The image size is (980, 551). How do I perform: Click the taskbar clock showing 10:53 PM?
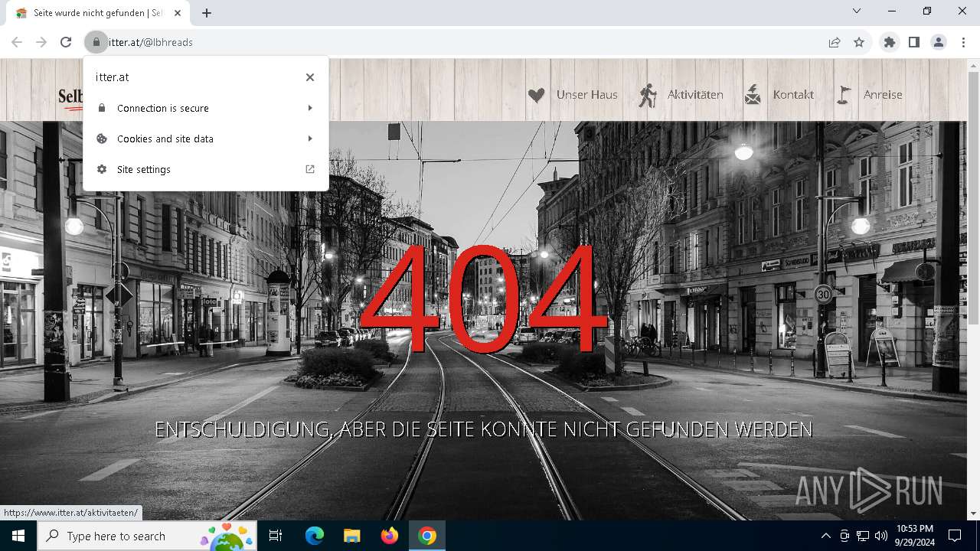[914, 536]
